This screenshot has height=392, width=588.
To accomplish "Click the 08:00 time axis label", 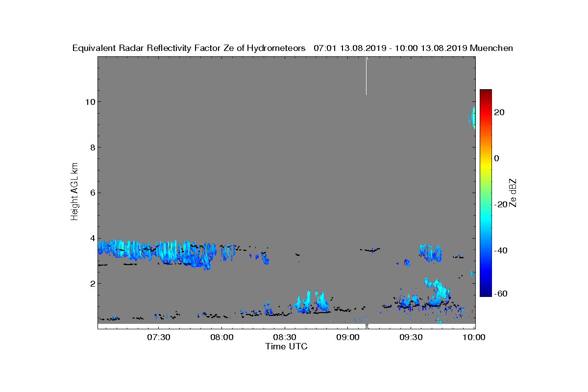I will (221, 337).
